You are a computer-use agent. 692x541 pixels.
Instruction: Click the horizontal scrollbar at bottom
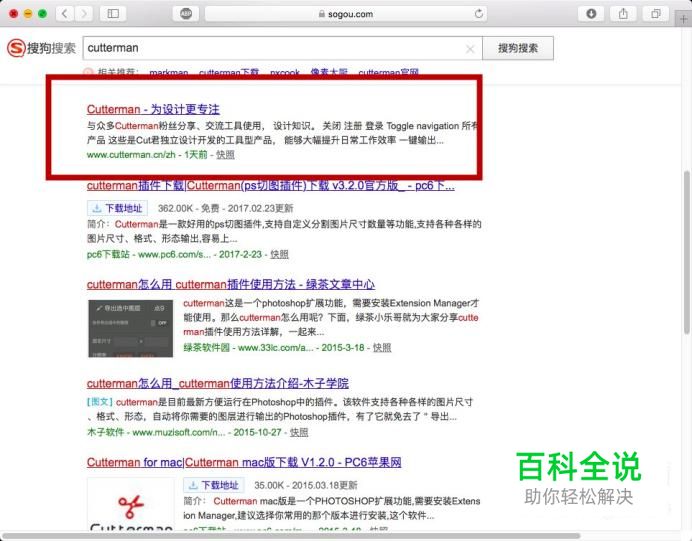point(291,536)
